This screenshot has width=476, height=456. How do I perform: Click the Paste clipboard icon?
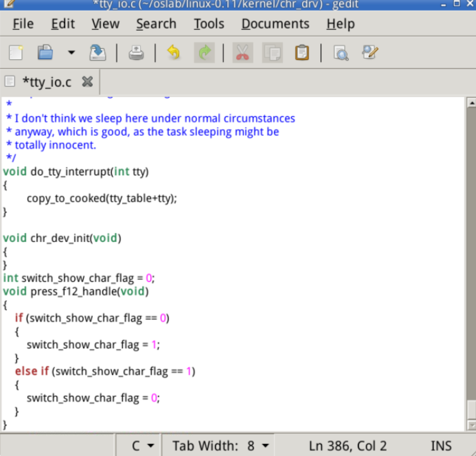302,53
